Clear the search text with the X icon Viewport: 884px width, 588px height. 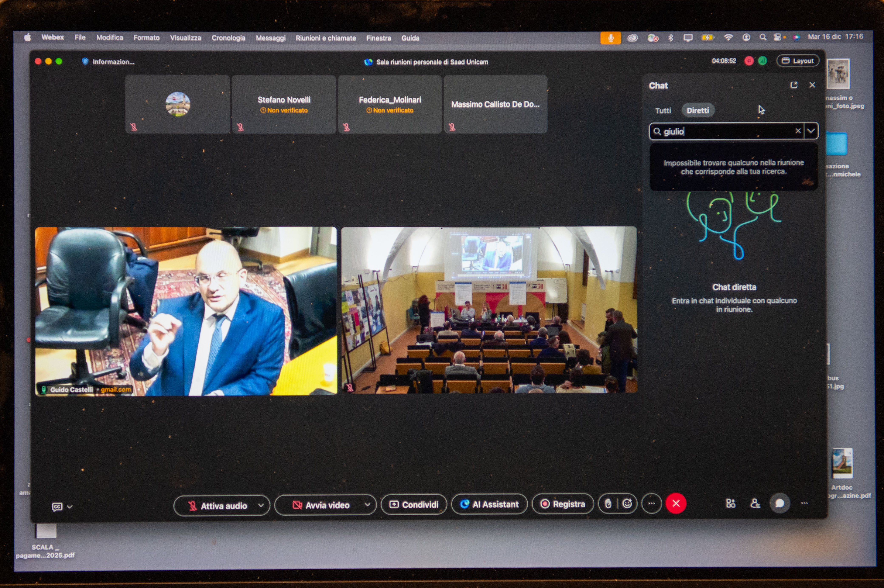798,131
